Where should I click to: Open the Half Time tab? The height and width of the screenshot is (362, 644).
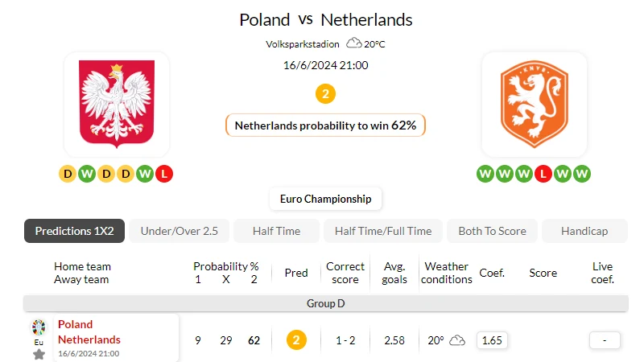(276, 231)
